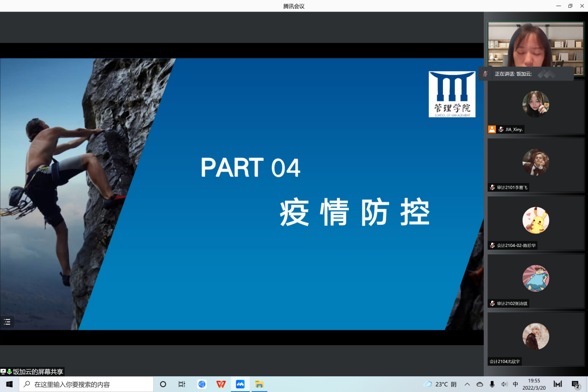588x392 pixels.
Task: Click the 审计2102张诗琪 name label
Action: coord(512,303)
